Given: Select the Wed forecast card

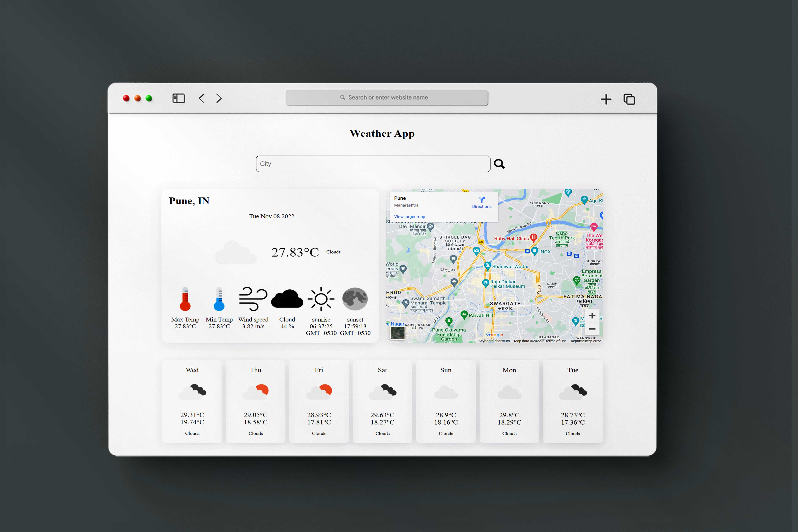Looking at the screenshot, I should pos(192,401).
